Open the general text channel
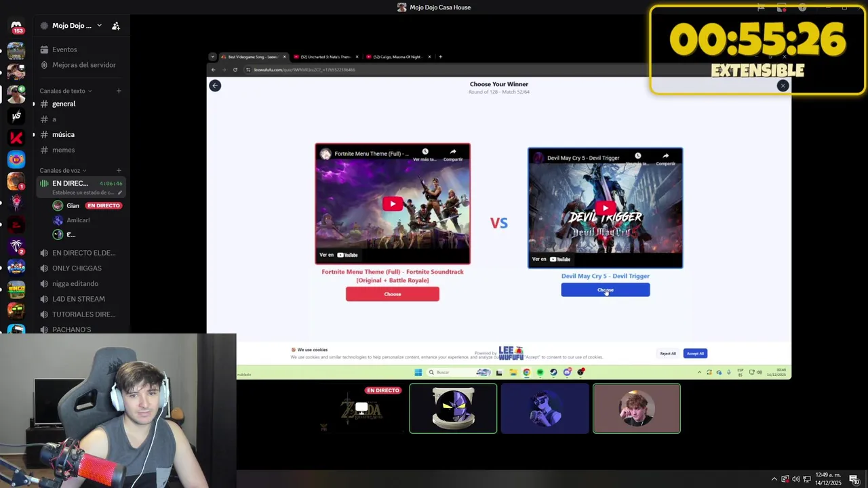This screenshot has height=488, width=868. click(x=64, y=104)
